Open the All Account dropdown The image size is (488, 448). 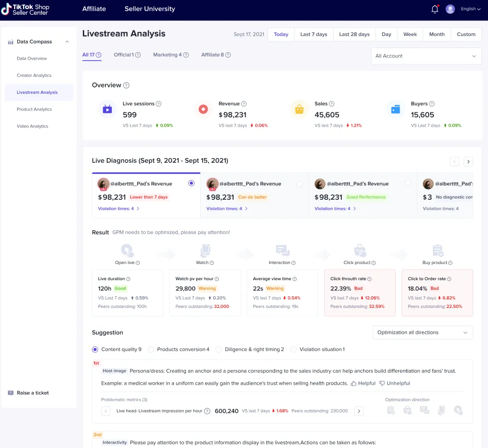(426, 56)
